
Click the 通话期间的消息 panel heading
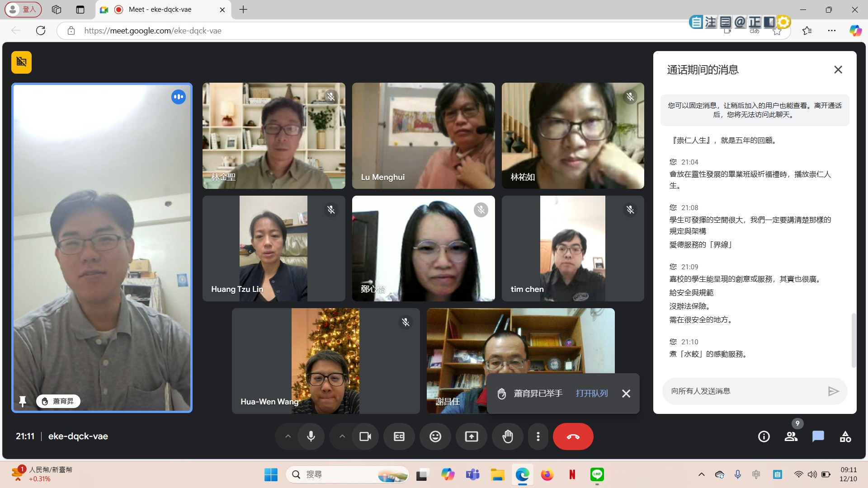(703, 70)
